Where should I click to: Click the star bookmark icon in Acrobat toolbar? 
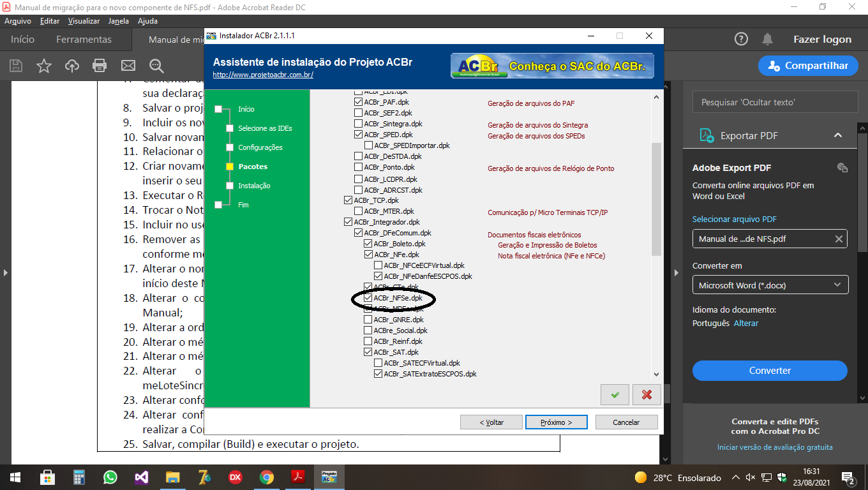(x=44, y=66)
